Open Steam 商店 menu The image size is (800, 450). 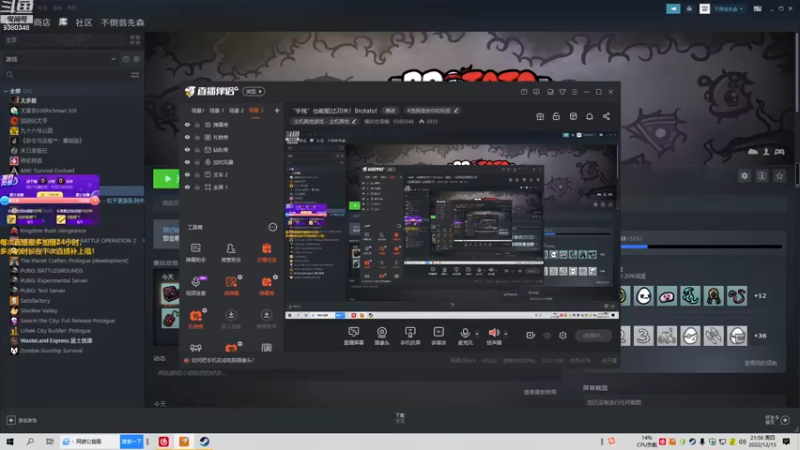(42, 22)
